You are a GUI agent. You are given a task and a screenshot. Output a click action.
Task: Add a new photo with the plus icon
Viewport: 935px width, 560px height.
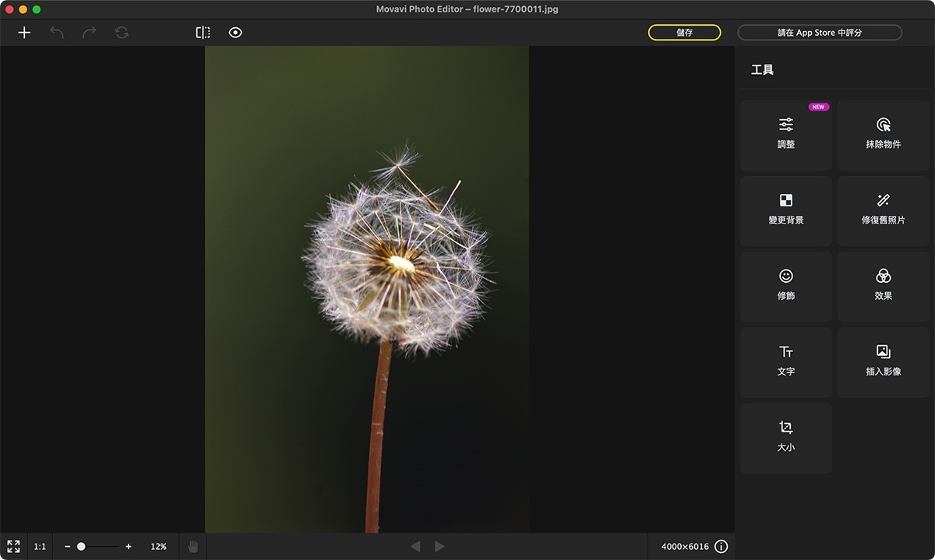click(x=24, y=33)
